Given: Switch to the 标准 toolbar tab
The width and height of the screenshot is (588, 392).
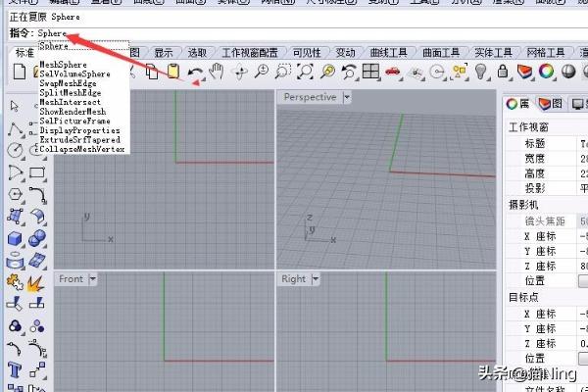Looking at the screenshot, I should [24, 53].
